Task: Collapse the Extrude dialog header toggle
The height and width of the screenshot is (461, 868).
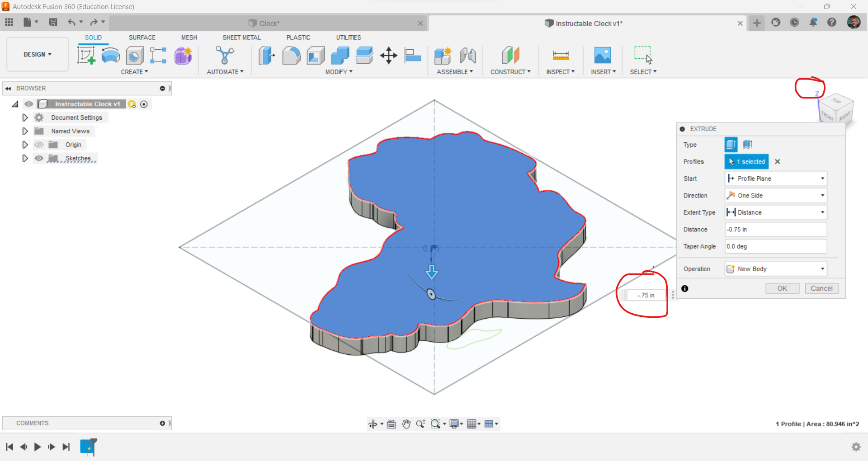Action: coord(682,129)
